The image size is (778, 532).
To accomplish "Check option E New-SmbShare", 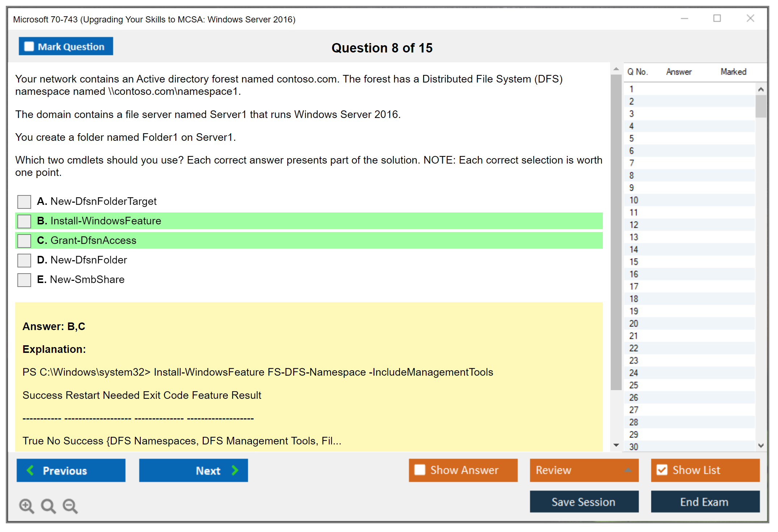I will (24, 280).
